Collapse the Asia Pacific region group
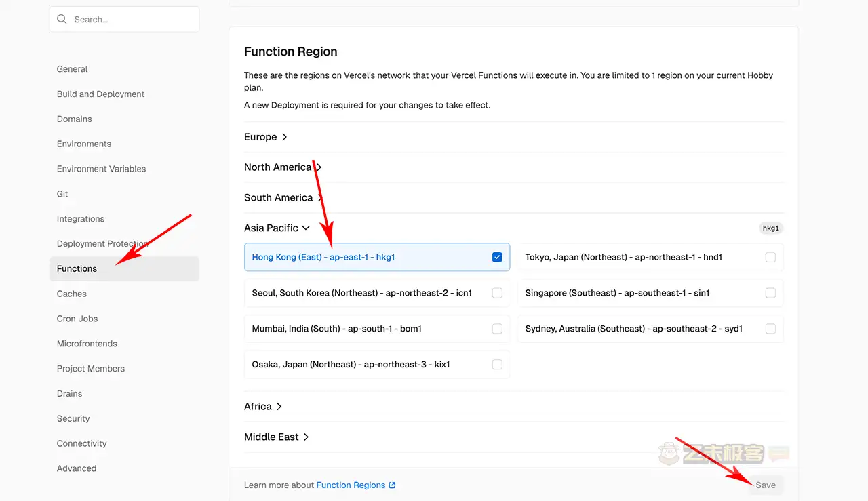The height and width of the screenshot is (501, 868). pyautogui.click(x=277, y=228)
